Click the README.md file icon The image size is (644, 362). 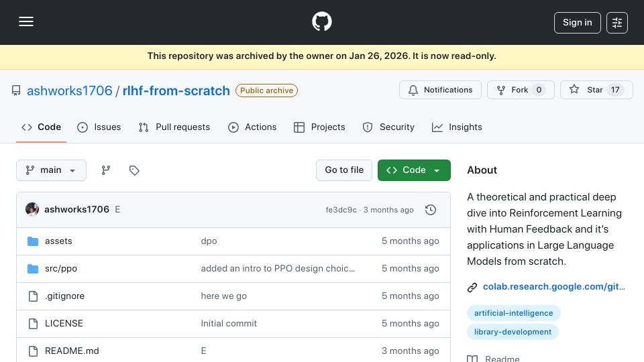pyautogui.click(x=33, y=351)
